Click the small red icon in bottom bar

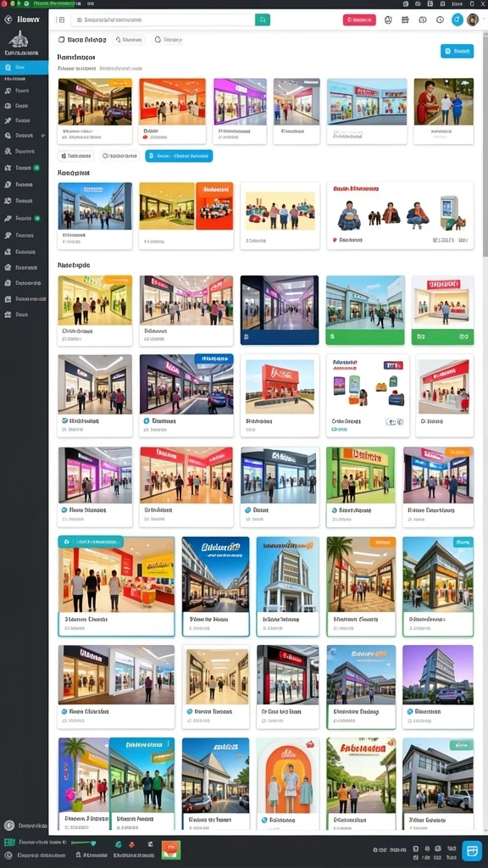pos(133,844)
